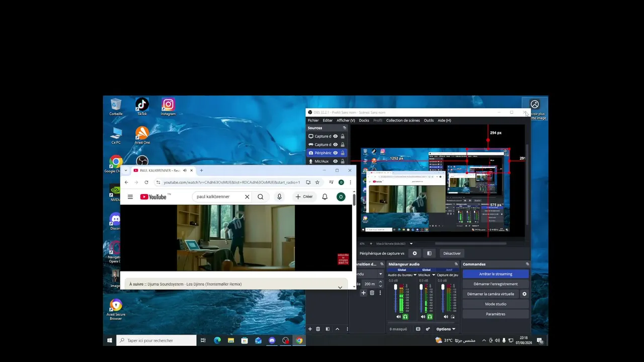
Task: Toggle audio mixer layout icon
Action: (418, 329)
